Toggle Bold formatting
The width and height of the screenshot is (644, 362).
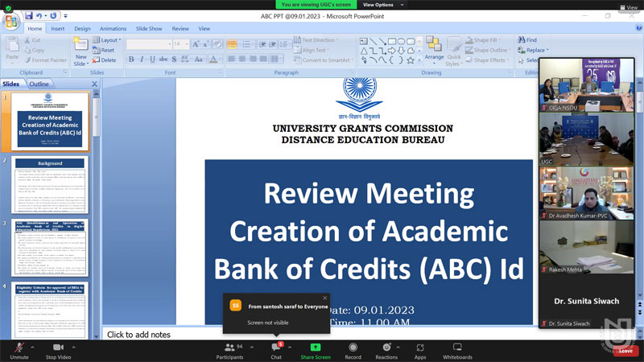pos(131,59)
